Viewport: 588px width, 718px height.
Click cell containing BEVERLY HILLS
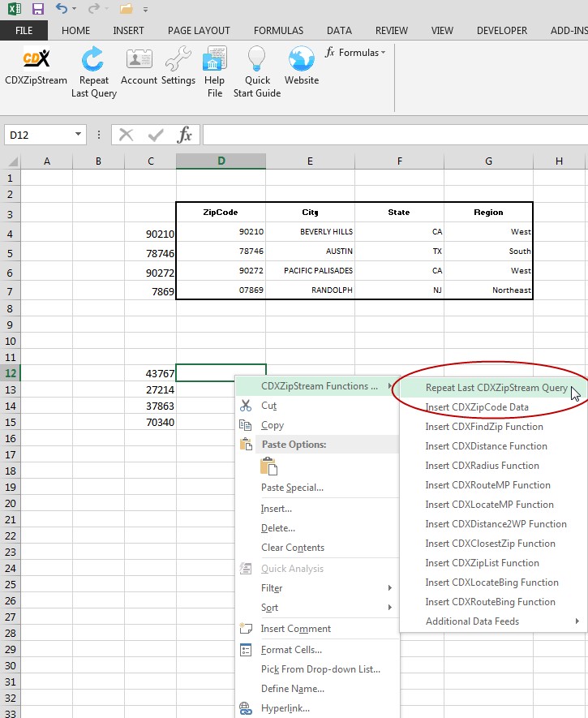pyautogui.click(x=310, y=232)
